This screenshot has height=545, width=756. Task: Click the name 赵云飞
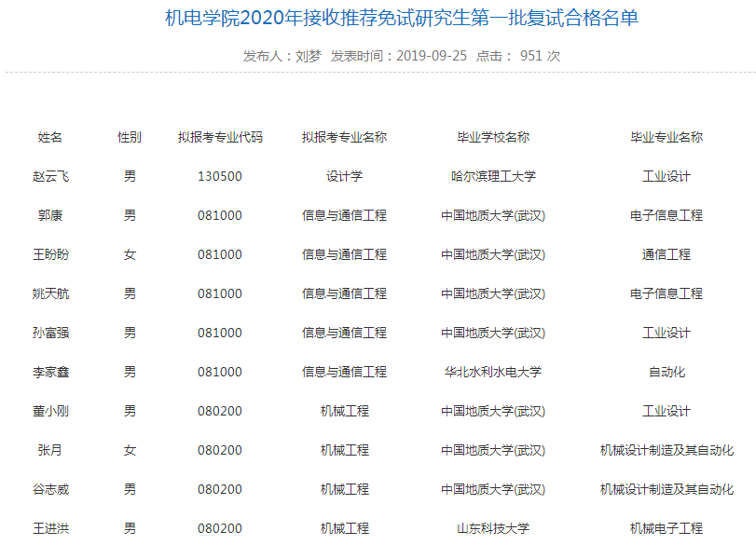click(x=50, y=176)
